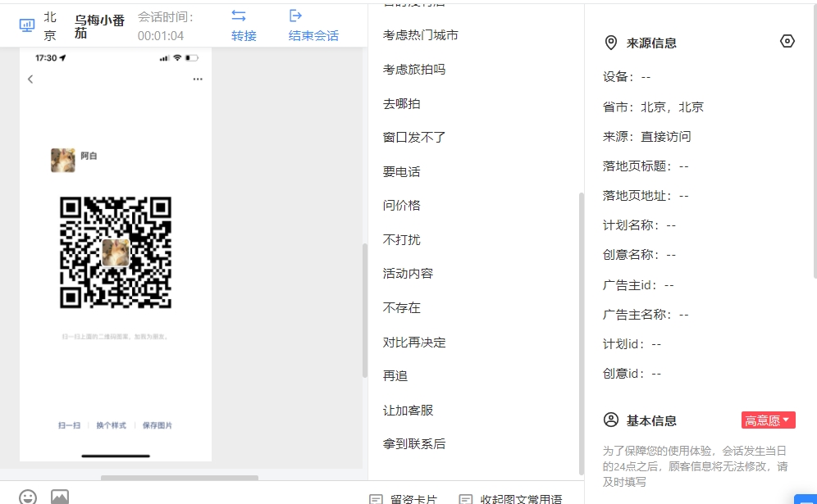Click the transfer (转接) arrows icon

(239, 16)
